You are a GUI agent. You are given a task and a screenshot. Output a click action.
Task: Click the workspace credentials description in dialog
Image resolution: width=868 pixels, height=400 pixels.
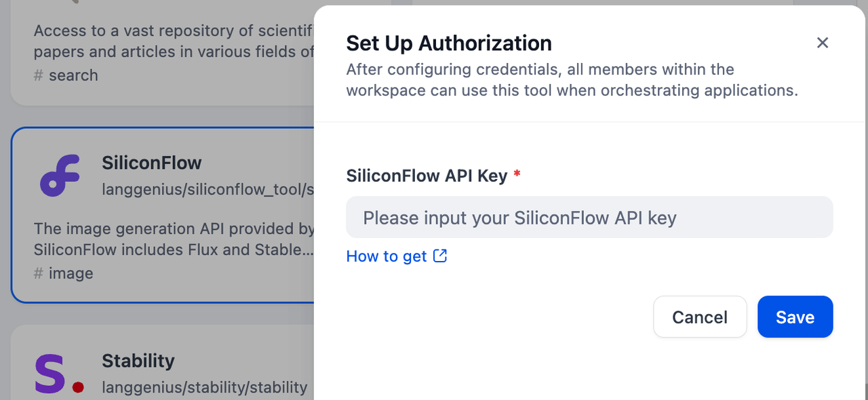point(572,80)
